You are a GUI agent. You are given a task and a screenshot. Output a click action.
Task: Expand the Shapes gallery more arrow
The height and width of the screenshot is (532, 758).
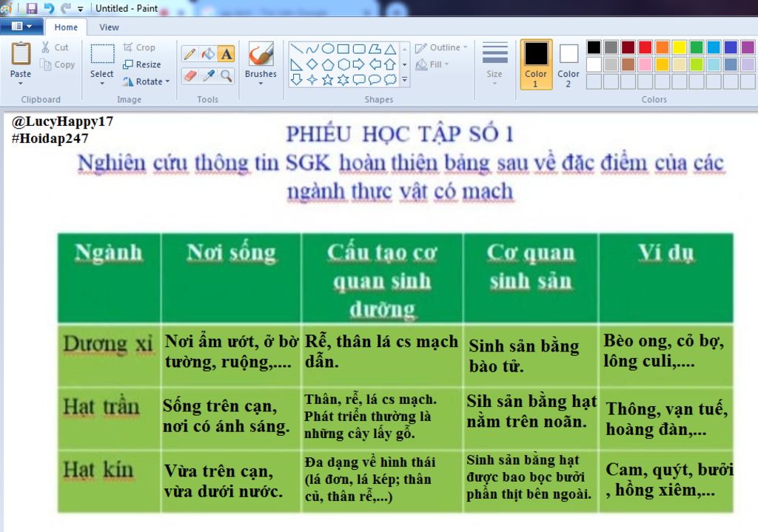(x=405, y=80)
